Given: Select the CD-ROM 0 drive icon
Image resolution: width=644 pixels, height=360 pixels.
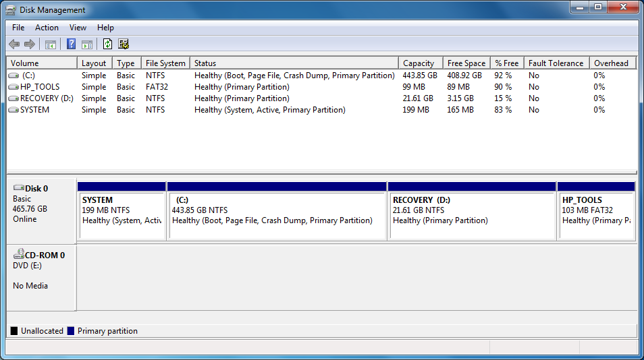Looking at the screenshot, I should tap(19, 253).
